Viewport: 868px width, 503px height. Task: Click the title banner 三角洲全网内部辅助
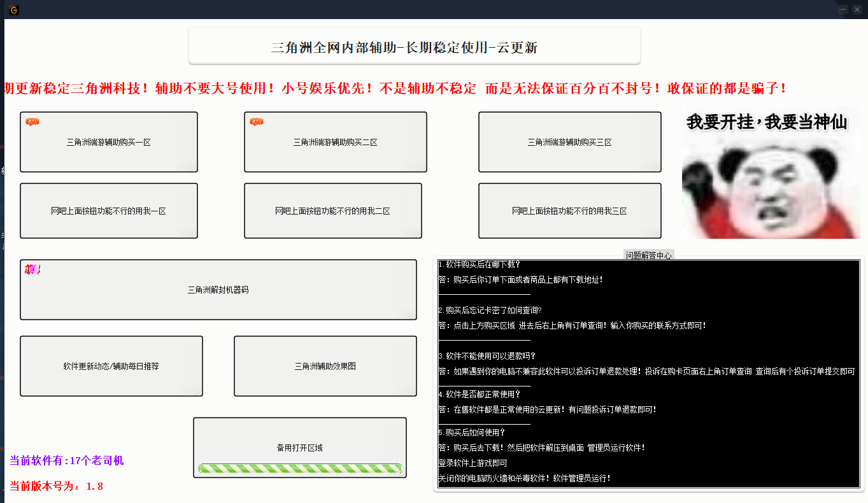pyautogui.click(x=414, y=46)
